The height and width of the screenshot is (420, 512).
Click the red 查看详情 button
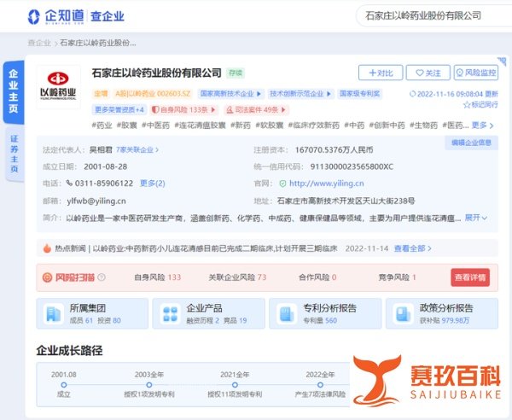coord(470,277)
